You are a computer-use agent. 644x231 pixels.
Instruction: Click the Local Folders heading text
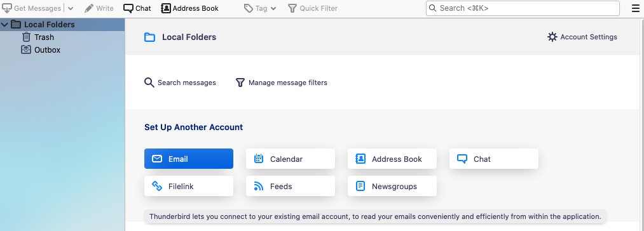[x=189, y=37]
